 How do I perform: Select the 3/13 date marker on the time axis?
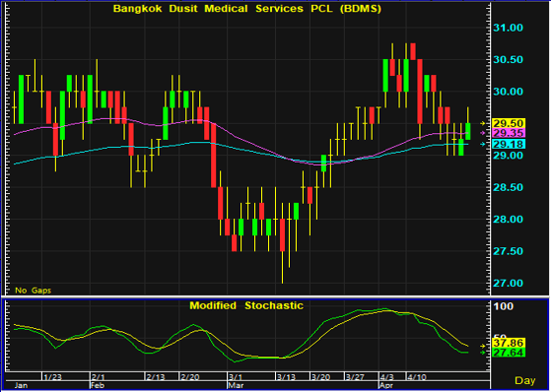tap(286, 377)
